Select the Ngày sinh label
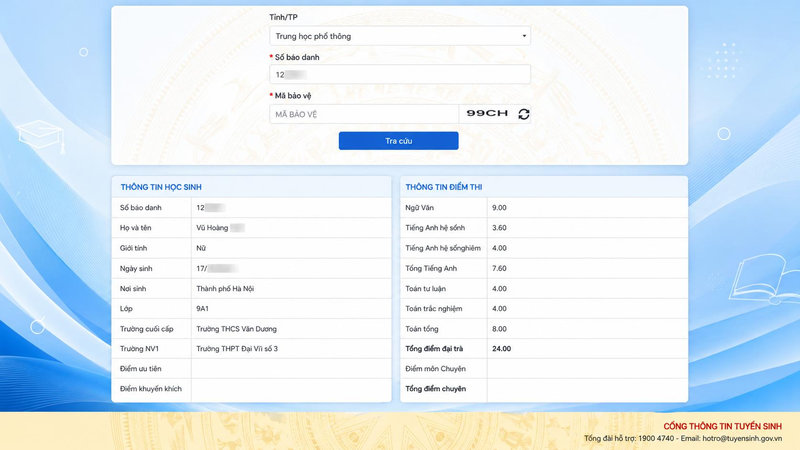 point(136,268)
